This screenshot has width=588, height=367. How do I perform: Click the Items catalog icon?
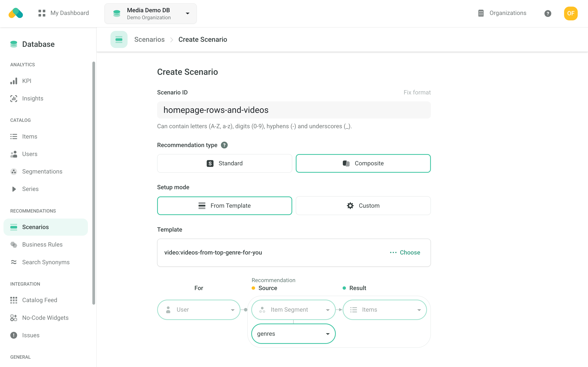click(x=14, y=136)
